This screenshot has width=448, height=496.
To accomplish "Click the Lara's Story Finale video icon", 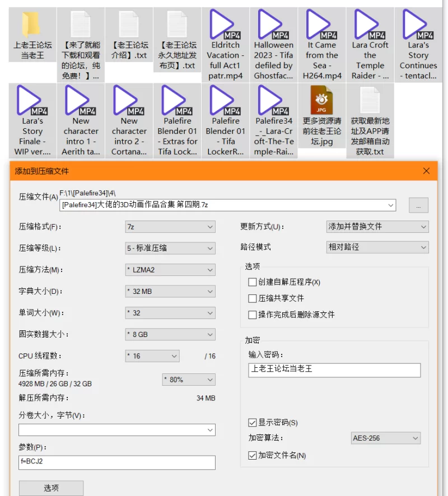I will pyautogui.click(x=32, y=101).
